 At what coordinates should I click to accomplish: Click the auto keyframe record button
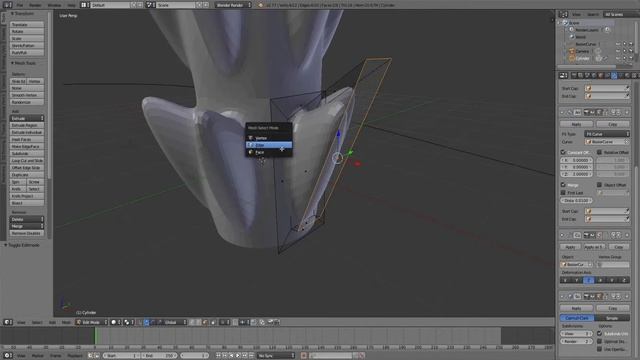pyautogui.click(x=304, y=356)
